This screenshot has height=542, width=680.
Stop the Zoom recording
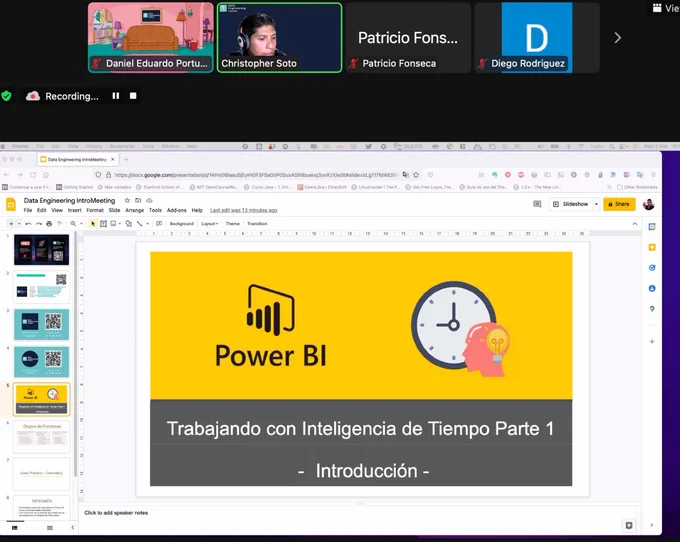tap(133, 96)
